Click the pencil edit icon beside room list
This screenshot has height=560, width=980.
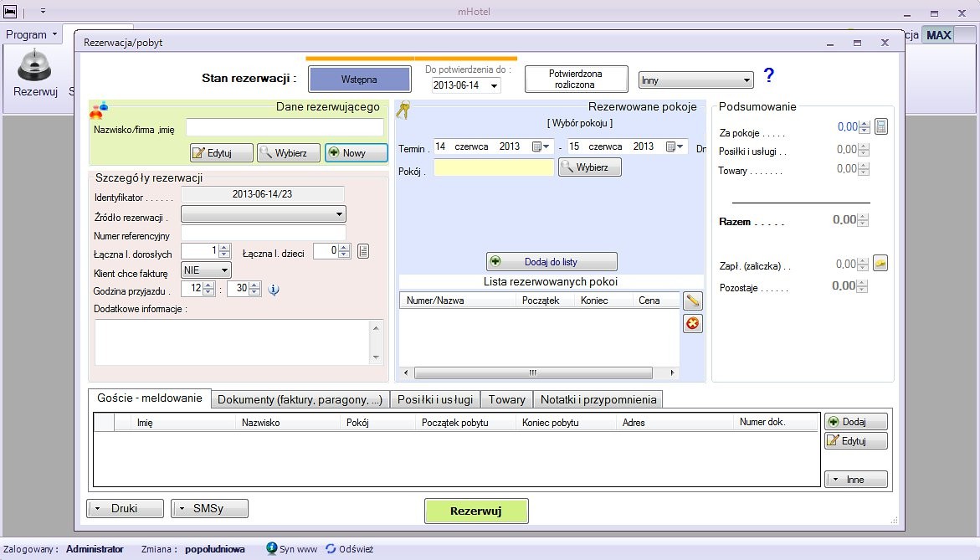click(692, 301)
